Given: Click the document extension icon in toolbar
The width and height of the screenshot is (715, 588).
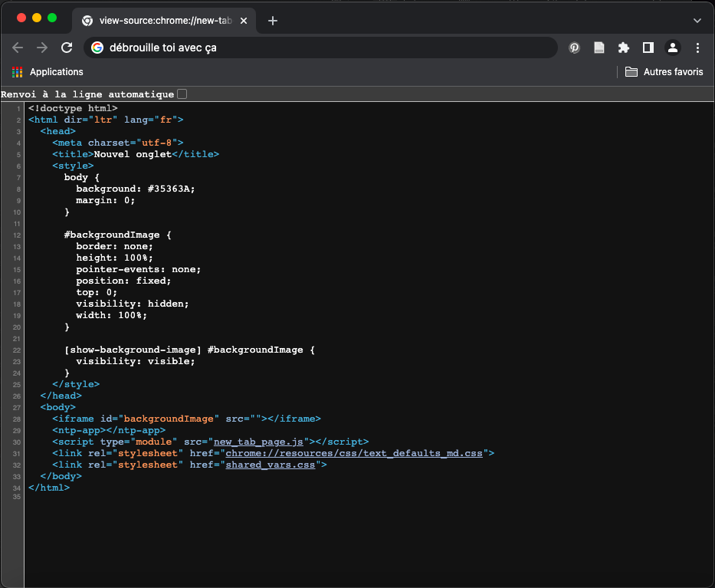Looking at the screenshot, I should pos(599,48).
